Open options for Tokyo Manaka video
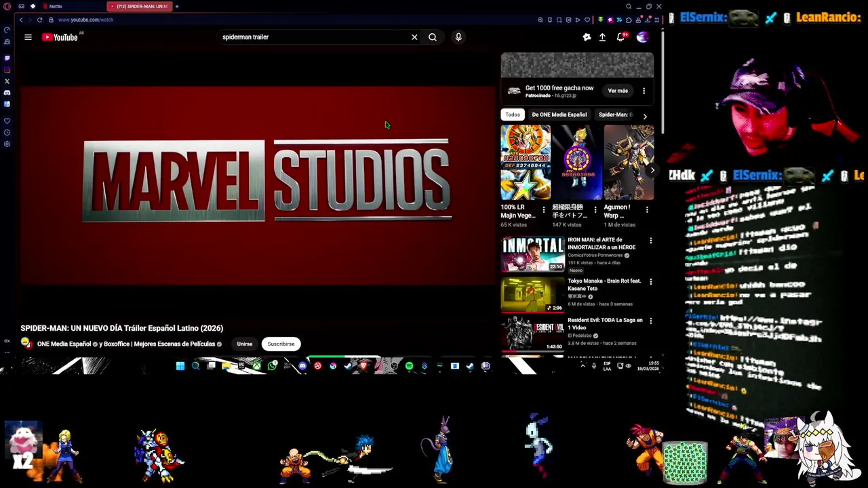The image size is (868, 488). [650, 282]
